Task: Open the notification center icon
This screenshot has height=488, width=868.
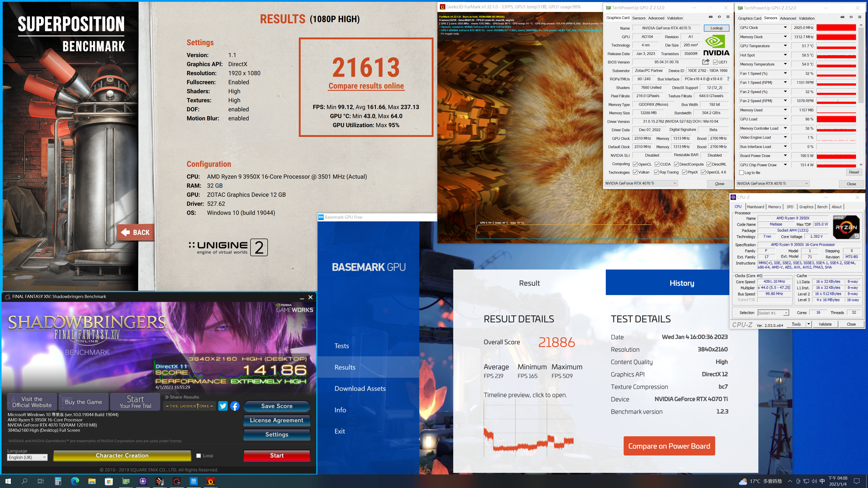Action: click(x=857, y=481)
